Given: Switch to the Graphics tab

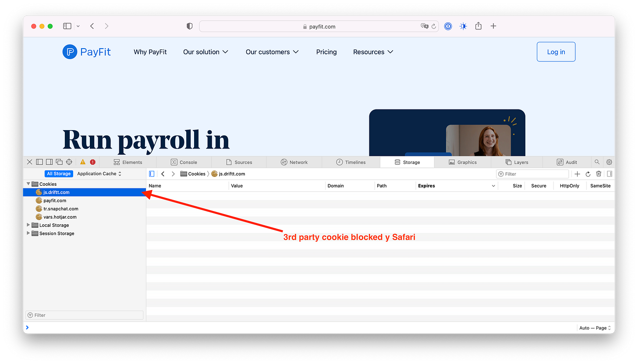Looking at the screenshot, I should 462,162.
